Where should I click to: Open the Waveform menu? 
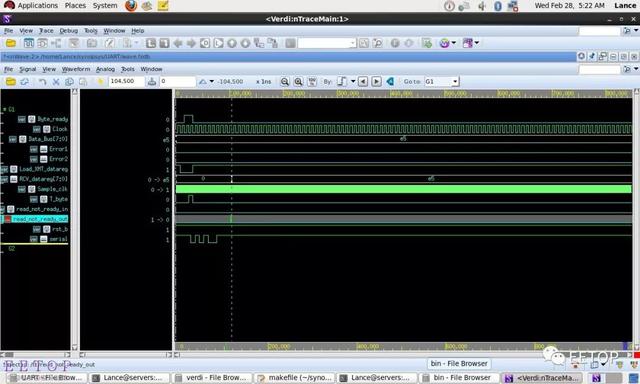point(76,69)
